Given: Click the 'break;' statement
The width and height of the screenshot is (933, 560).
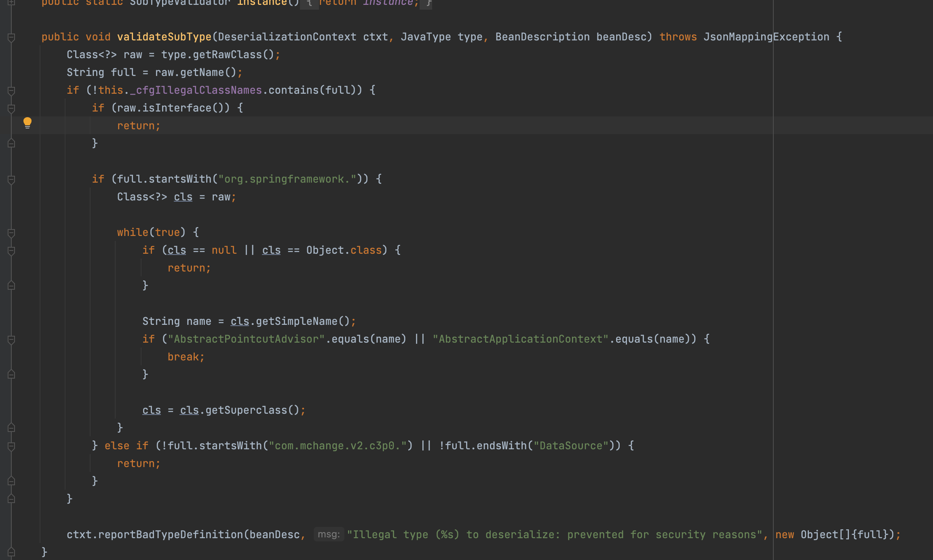Looking at the screenshot, I should coord(186,357).
